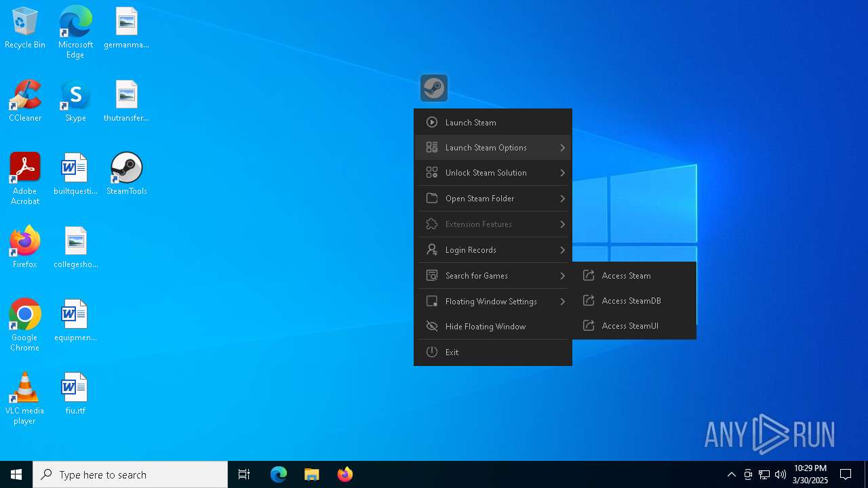Click the window icon beside Floating Window Settings

tap(432, 302)
